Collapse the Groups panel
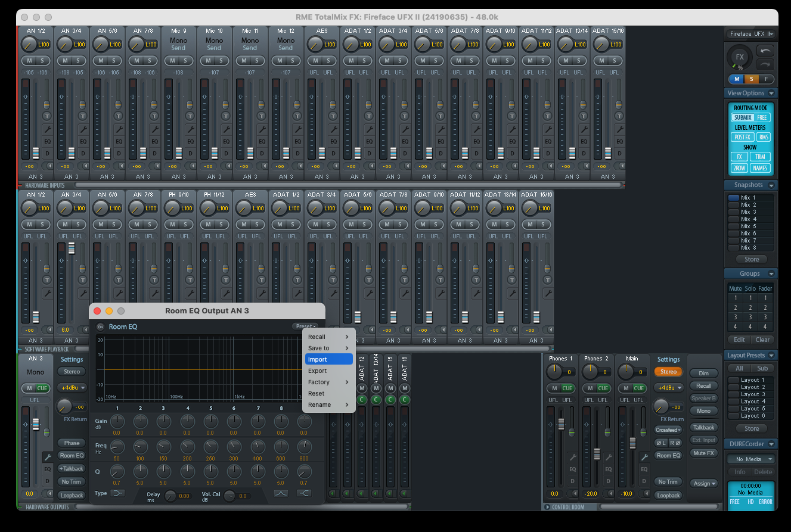The height and width of the screenshot is (532, 791). (x=771, y=274)
